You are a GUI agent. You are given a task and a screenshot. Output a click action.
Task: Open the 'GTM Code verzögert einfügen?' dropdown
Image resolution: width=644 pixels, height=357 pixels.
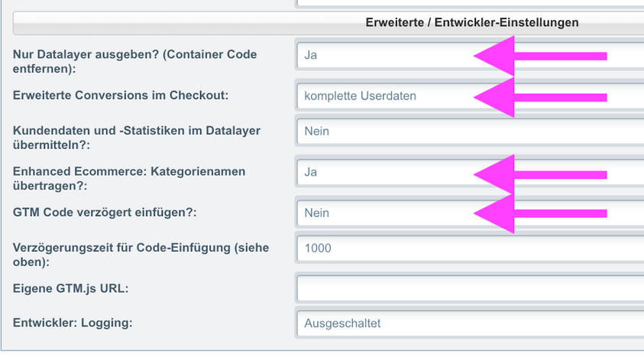click(382, 213)
